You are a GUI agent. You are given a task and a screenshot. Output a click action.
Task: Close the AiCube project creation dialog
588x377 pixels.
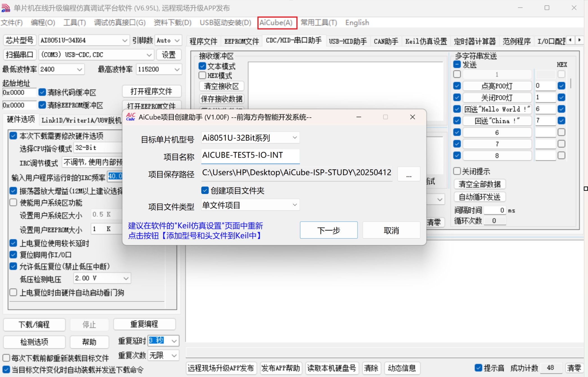(x=412, y=117)
